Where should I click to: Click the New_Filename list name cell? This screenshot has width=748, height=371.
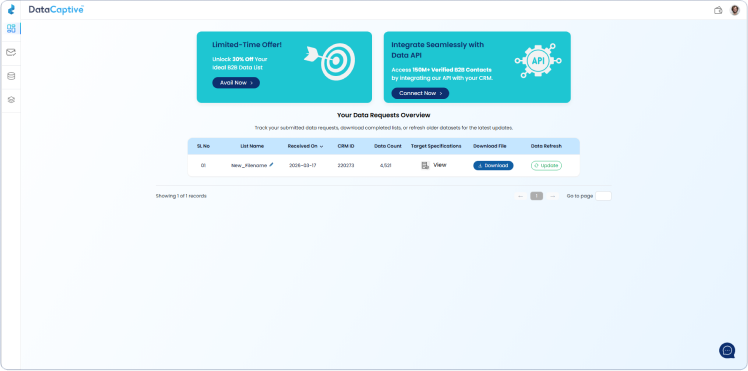(x=249, y=165)
